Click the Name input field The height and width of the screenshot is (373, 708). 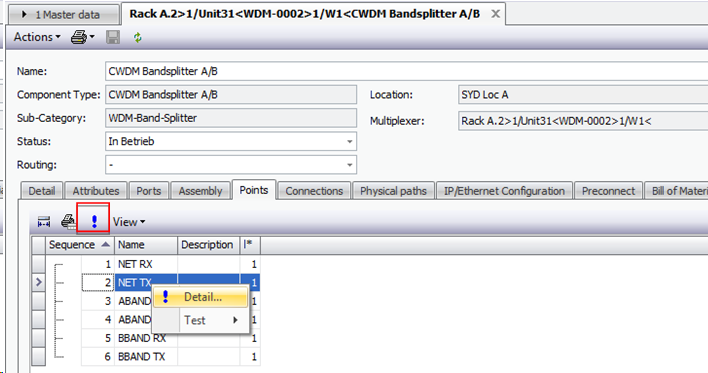[406, 71]
